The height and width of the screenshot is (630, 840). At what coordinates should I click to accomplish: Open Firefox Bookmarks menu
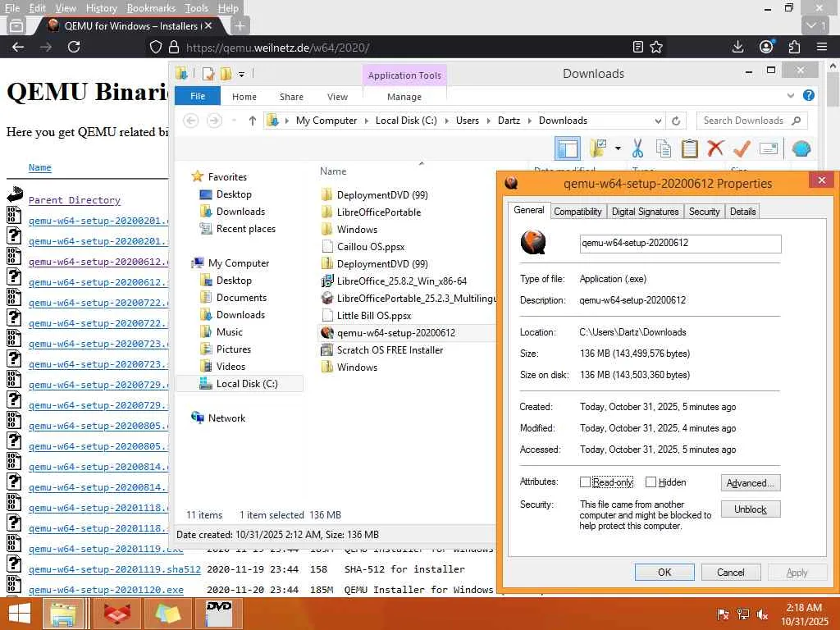151,8
